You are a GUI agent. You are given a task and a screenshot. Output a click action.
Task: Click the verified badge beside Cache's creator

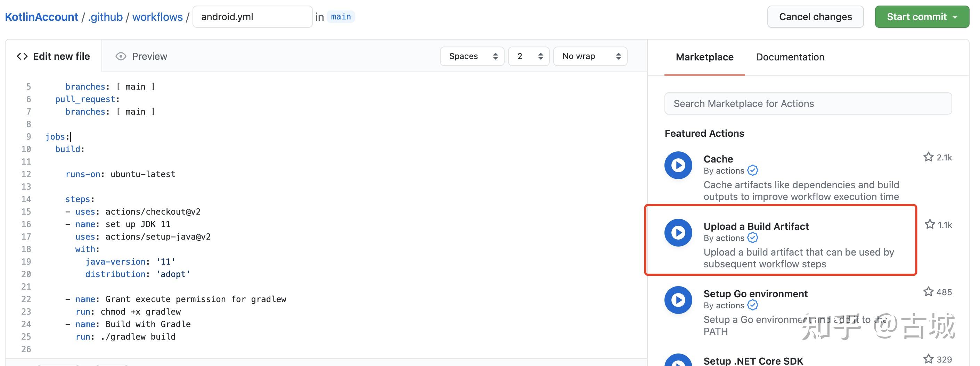752,170
